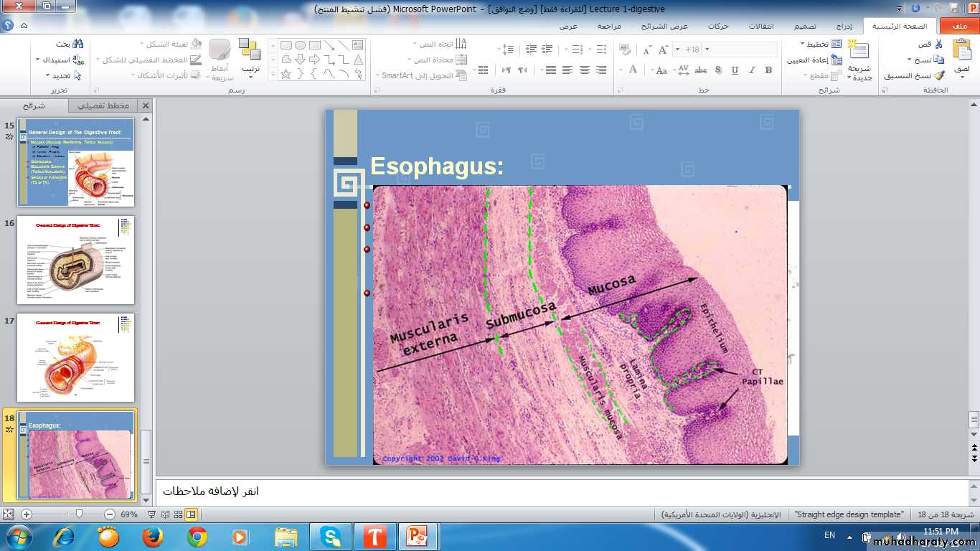Image resolution: width=980 pixels, height=551 pixels.
Task: Click the zoom slider handle in status bar
Action: [x=79, y=514]
